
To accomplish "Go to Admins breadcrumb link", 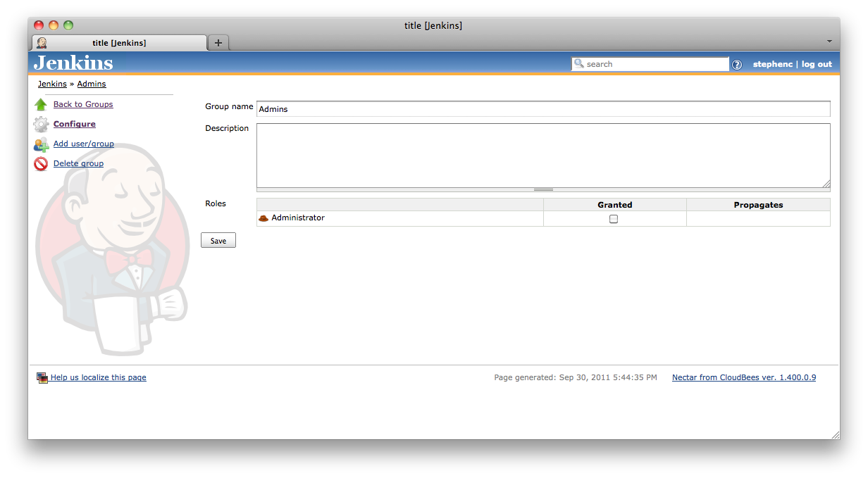I will pyautogui.click(x=92, y=84).
